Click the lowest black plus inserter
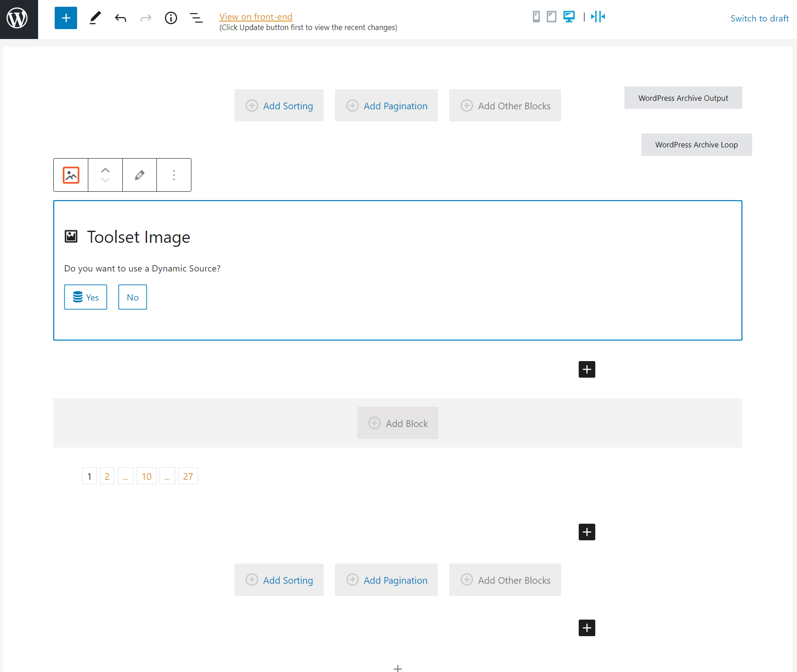The height and width of the screenshot is (672, 797). point(587,628)
